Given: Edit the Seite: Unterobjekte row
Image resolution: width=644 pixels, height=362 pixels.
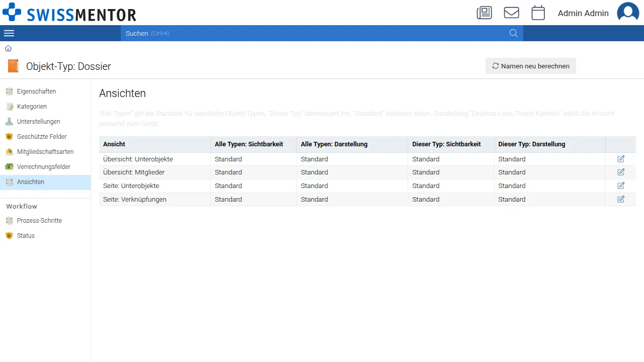Looking at the screenshot, I should [x=621, y=186].
